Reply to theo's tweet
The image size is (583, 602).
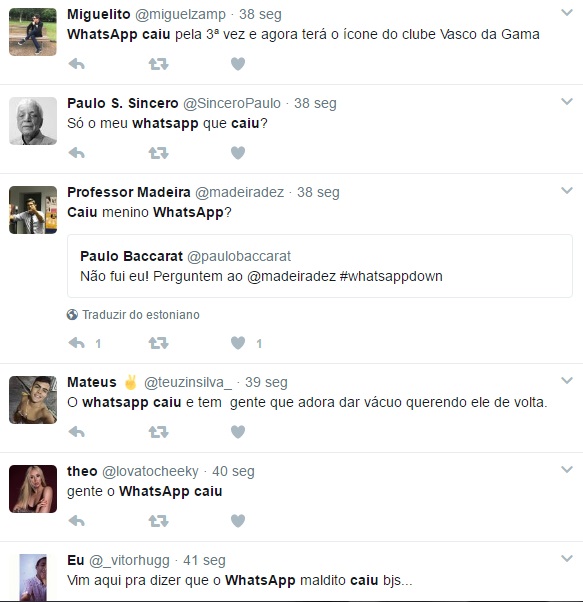pyautogui.click(x=77, y=521)
